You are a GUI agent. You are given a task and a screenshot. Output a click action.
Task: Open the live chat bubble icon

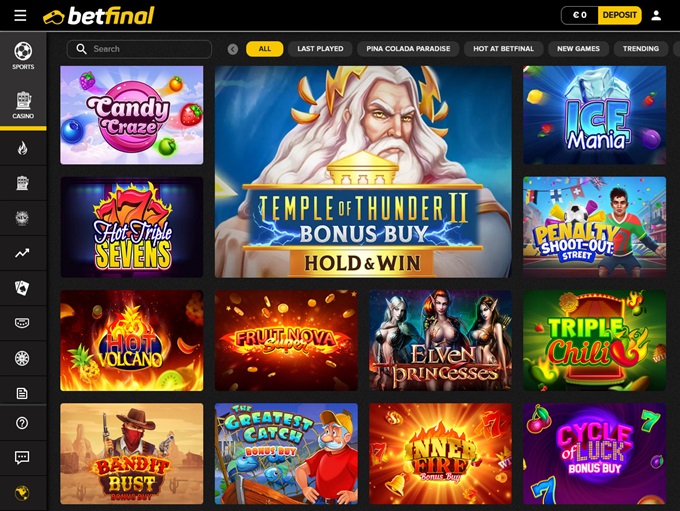23,458
